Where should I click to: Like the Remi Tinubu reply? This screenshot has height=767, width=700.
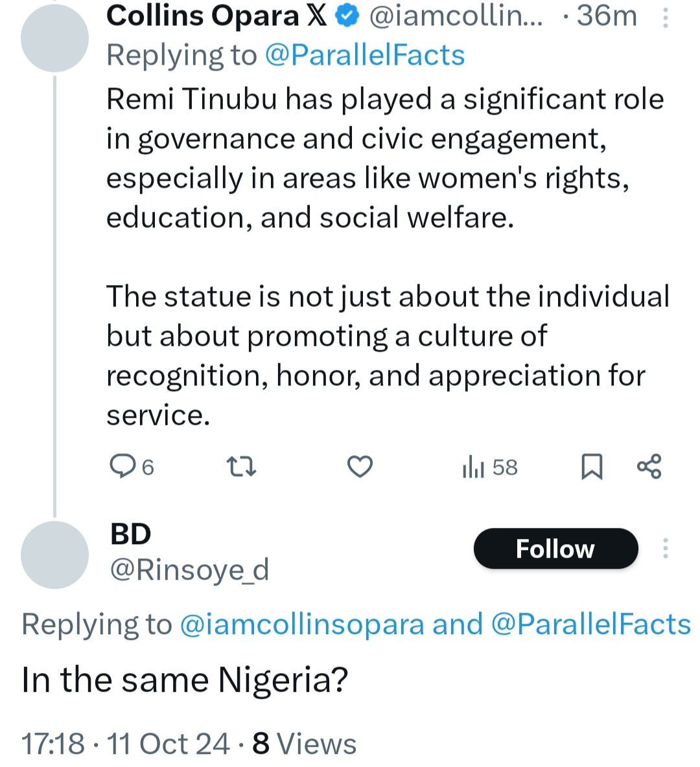pyautogui.click(x=360, y=466)
